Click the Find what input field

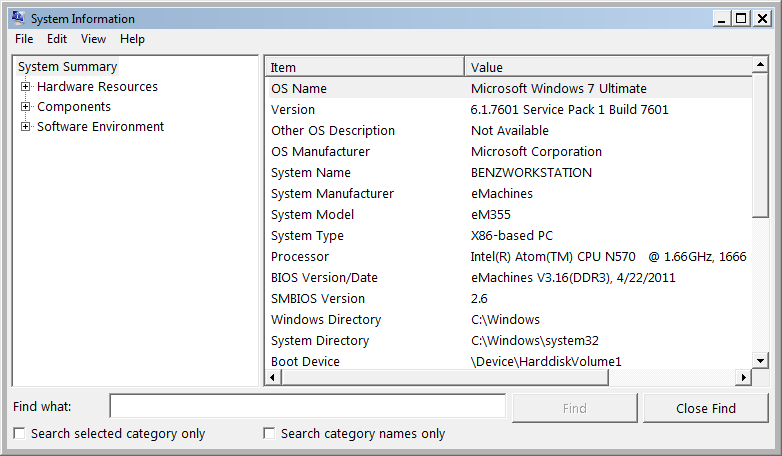(x=308, y=406)
